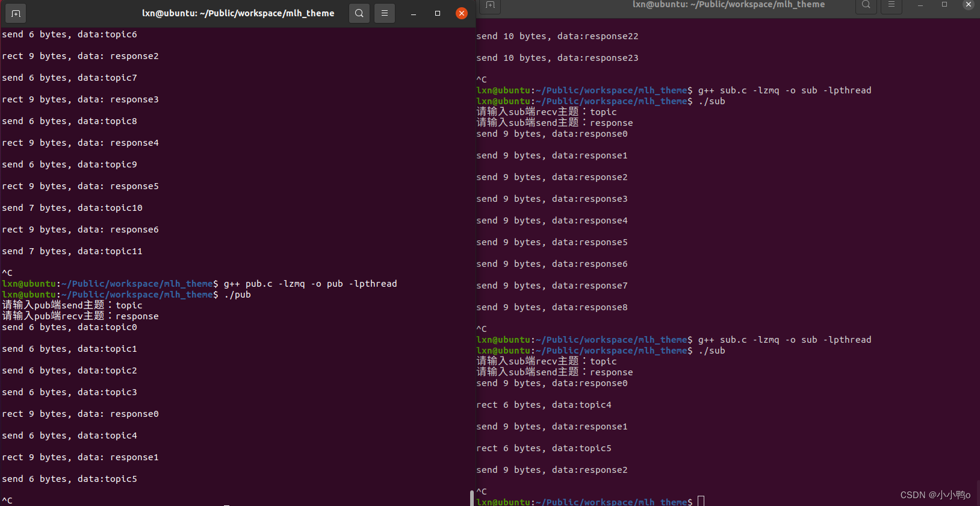Image resolution: width=980 pixels, height=506 pixels.
Task: Click the line 'send 6 bytes, data:topic2'
Action: (x=69, y=370)
